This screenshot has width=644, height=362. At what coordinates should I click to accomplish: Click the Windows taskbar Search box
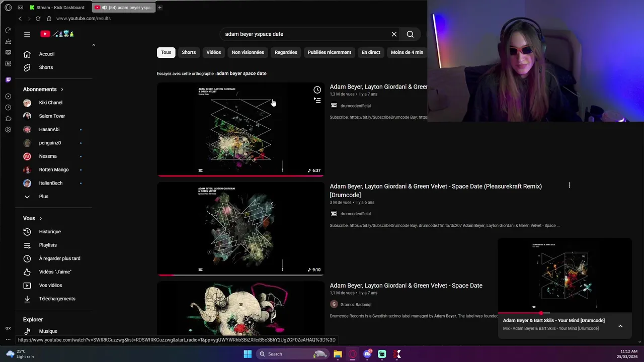point(292,354)
